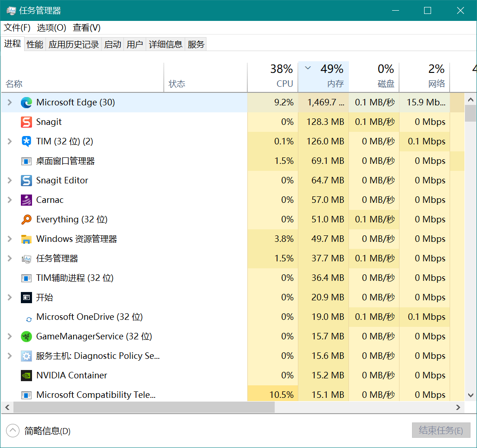Switch to the 应用历史记录 tab
Image resolution: width=477 pixels, height=448 pixels.
[x=74, y=45]
